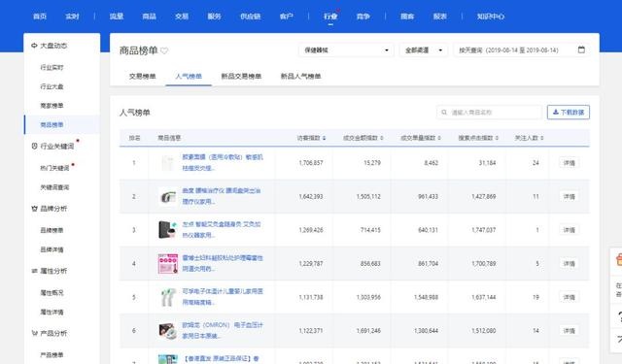The image size is (622, 364).
Task: Open 实时 in top navigation
Action: tap(72, 17)
